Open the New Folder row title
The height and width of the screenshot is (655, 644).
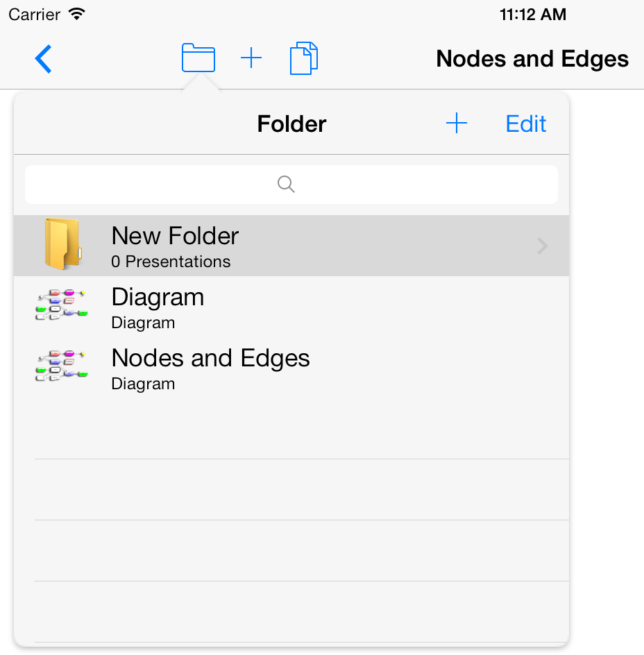click(x=175, y=236)
